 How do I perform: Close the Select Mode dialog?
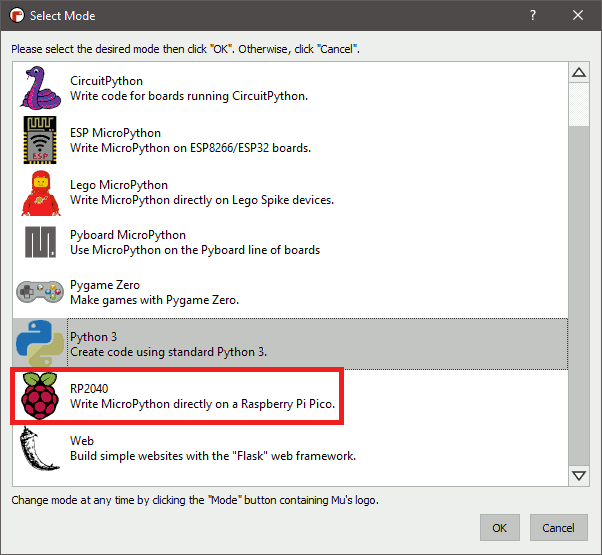click(x=578, y=15)
